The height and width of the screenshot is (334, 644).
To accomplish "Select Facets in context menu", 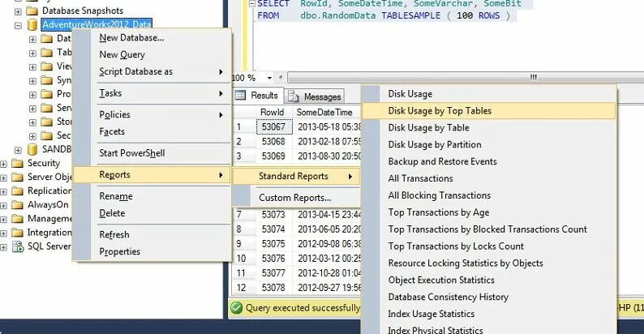I will (152, 131).
